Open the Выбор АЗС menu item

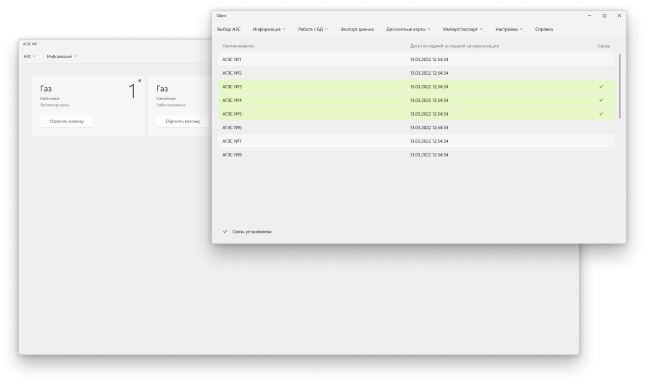coord(229,29)
